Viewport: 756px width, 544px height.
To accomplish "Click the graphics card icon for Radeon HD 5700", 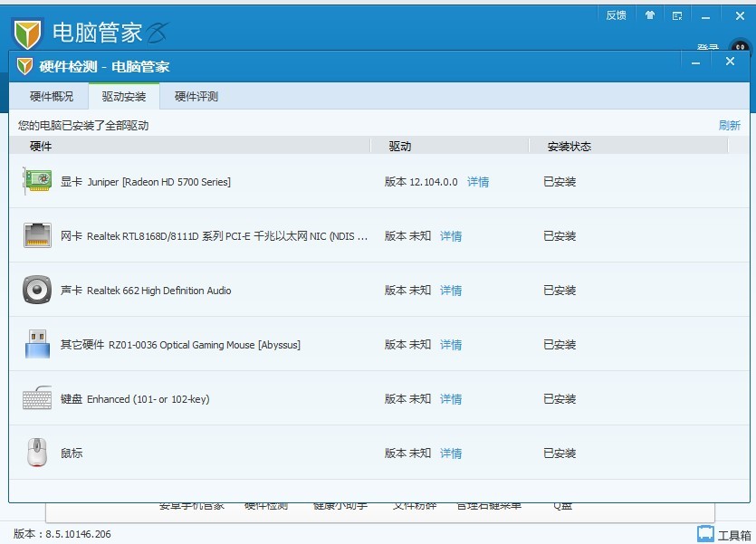I will tap(37, 181).
